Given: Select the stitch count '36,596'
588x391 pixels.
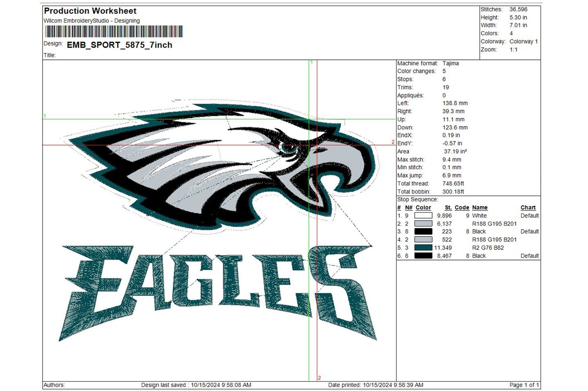Looking at the screenshot, I should pos(518,9).
